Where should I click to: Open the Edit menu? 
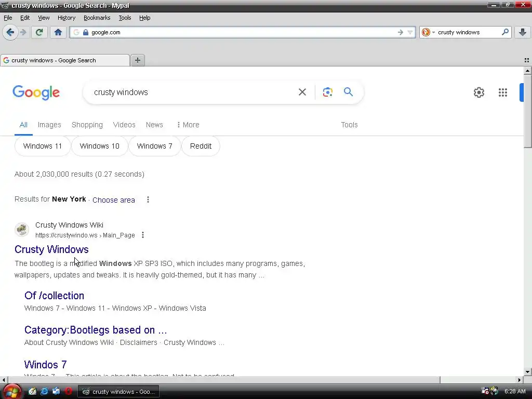25,18
